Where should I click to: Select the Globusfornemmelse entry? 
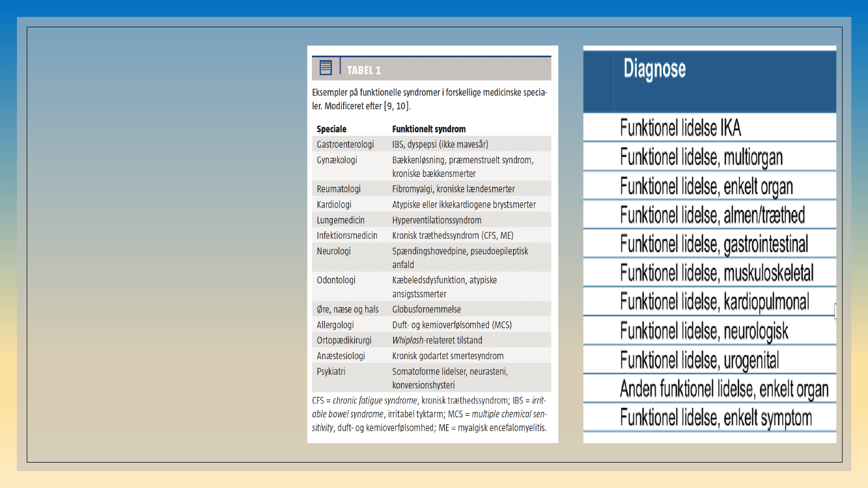[427, 309]
